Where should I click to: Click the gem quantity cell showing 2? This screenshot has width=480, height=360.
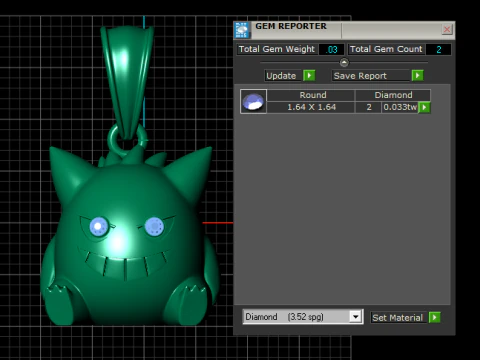[x=369, y=107]
